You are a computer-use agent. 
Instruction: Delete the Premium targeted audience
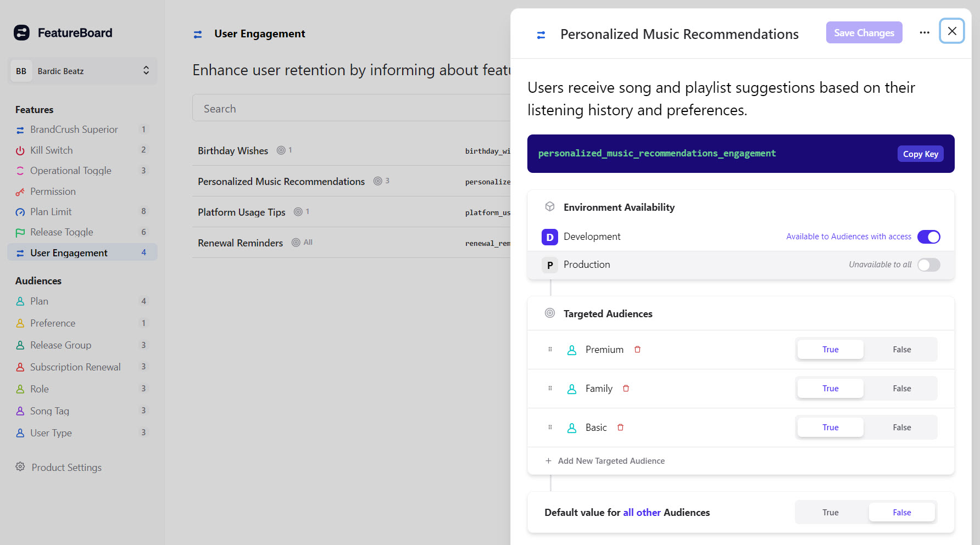pyautogui.click(x=637, y=349)
